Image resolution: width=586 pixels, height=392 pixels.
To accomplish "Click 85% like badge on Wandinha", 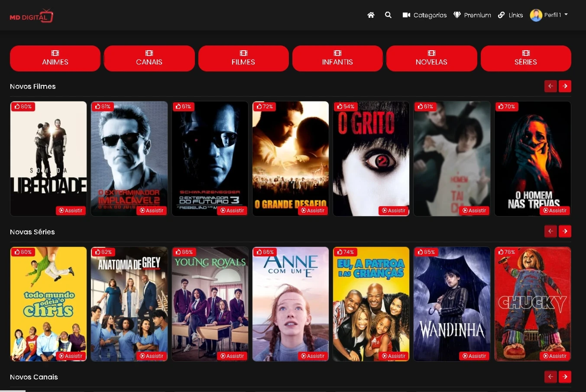I will (x=426, y=252).
